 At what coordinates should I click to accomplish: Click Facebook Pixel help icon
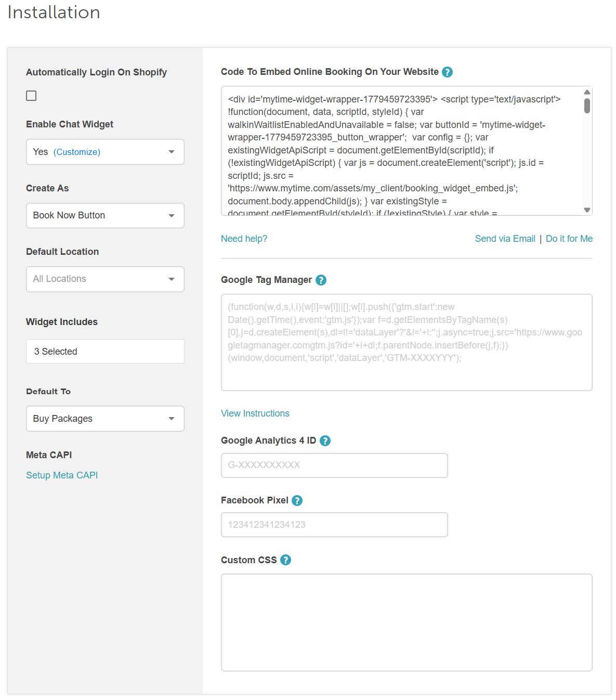tap(297, 501)
